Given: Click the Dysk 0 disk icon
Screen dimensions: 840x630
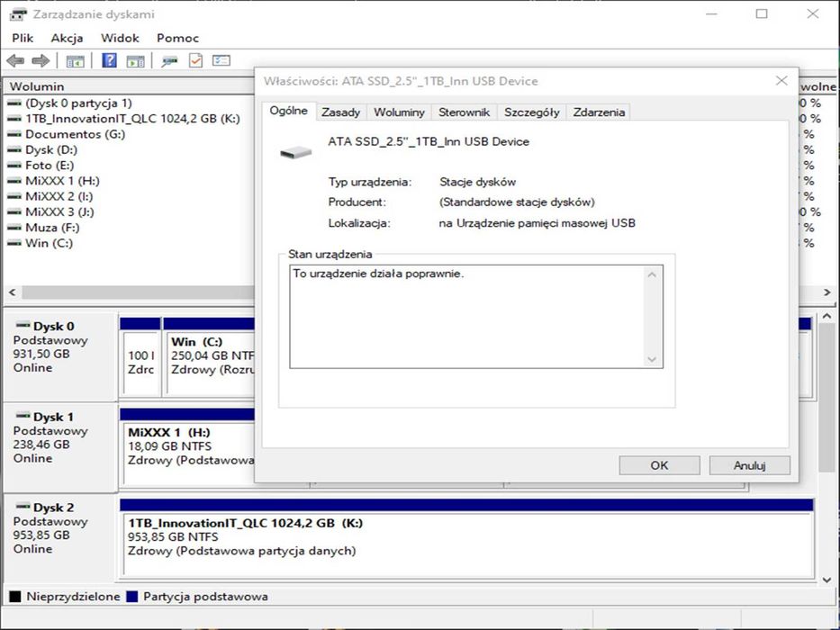Looking at the screenshot, I should 23,325.
